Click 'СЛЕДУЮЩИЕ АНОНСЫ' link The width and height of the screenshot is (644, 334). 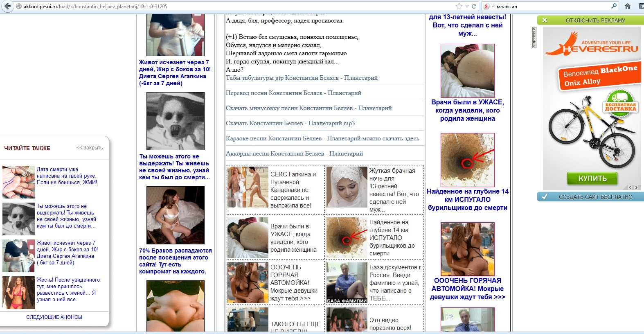[x=54, y=317]
